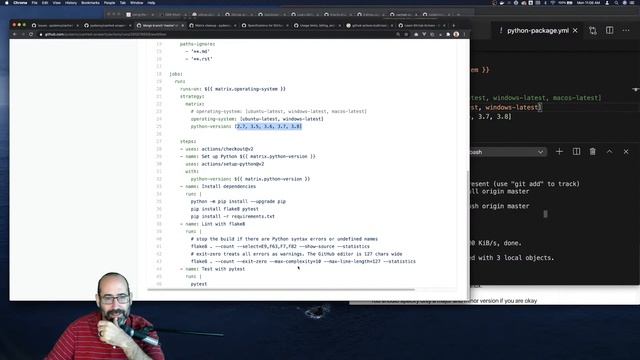640x360 pixels.
Task: Split the VS Code editor right
Action: coord(609,31)
